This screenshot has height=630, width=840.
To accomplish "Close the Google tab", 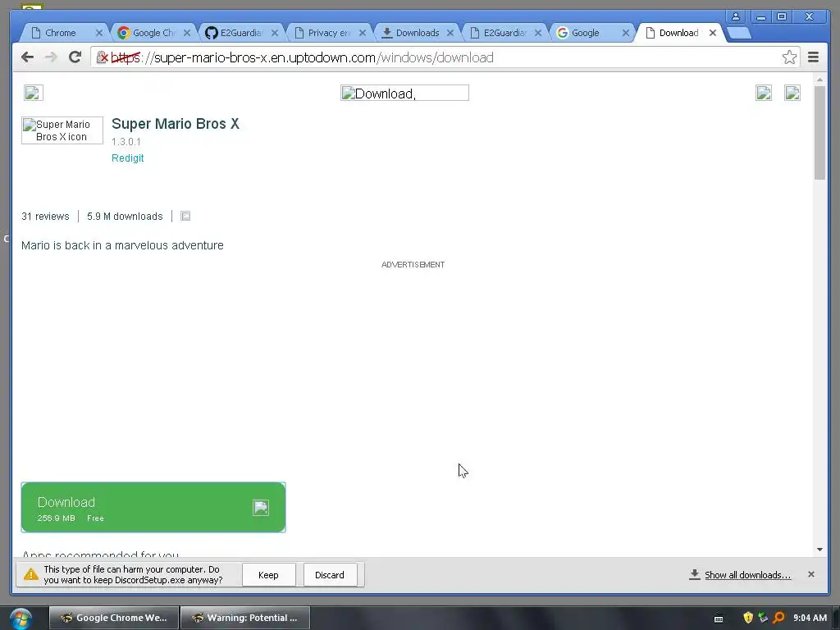I will tap(626, 33).
